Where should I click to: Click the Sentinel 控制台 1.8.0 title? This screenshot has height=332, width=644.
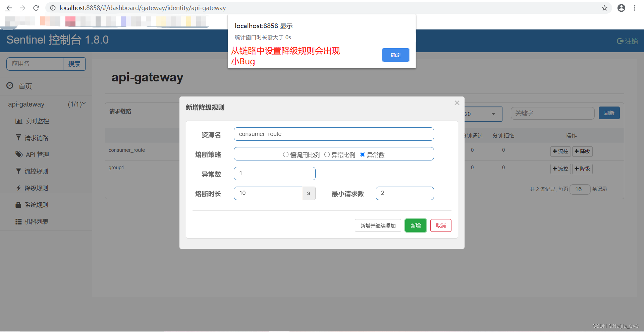[x=58, y=40]
